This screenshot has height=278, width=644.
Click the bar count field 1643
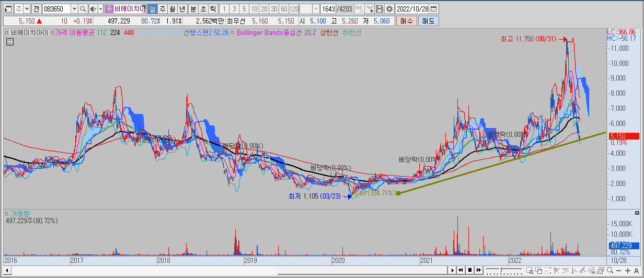pyautogui.click(x=328, y=9)
